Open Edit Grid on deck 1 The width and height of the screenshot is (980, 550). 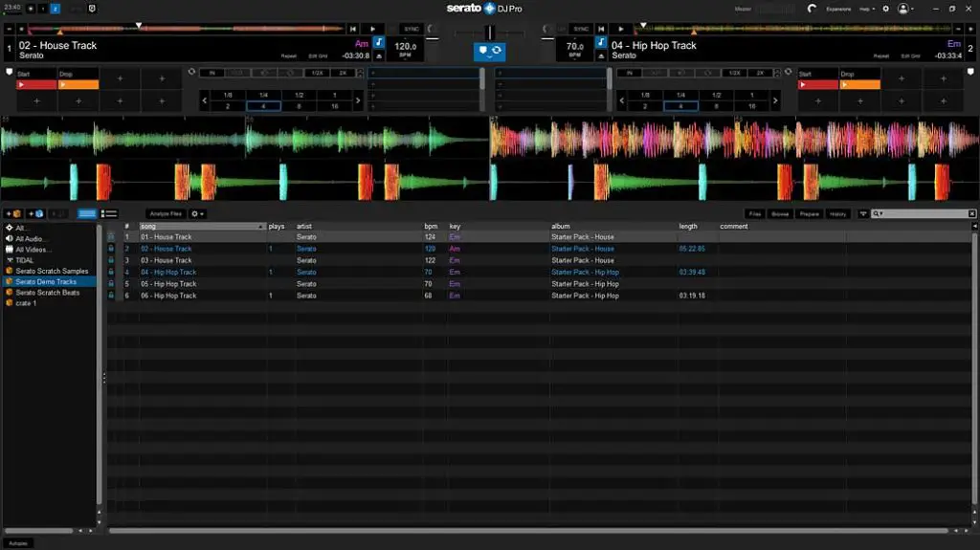click(x=318, y=56)
